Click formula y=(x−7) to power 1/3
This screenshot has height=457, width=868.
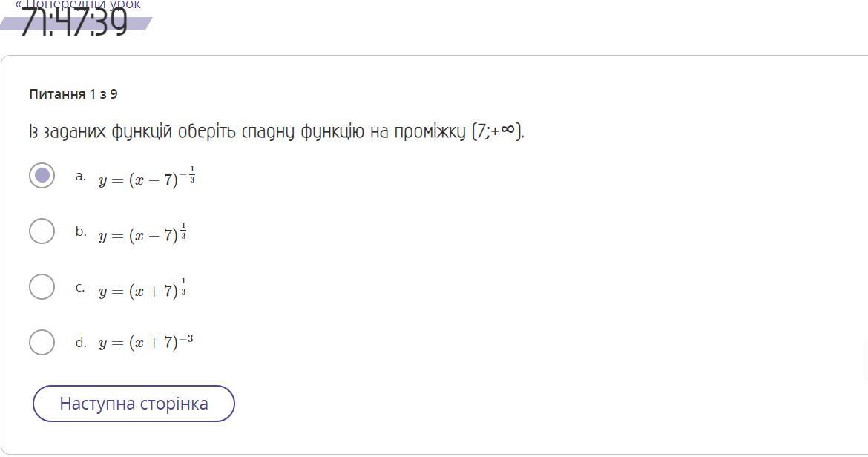[142, 234]
